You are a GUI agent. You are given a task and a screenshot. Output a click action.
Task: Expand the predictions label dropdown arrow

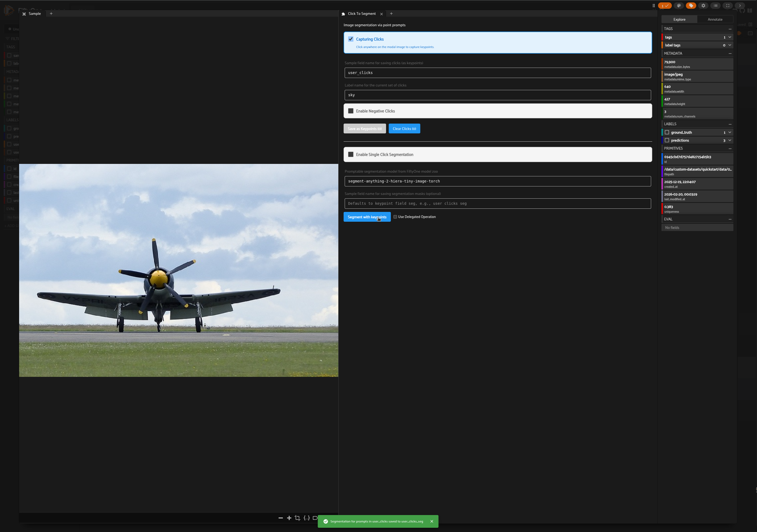[730, 140]
